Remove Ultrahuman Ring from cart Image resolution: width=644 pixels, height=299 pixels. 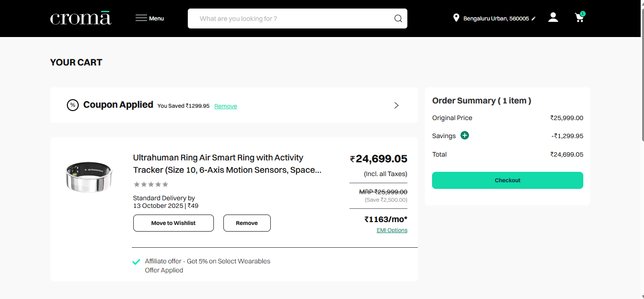[x=247, y=223]
